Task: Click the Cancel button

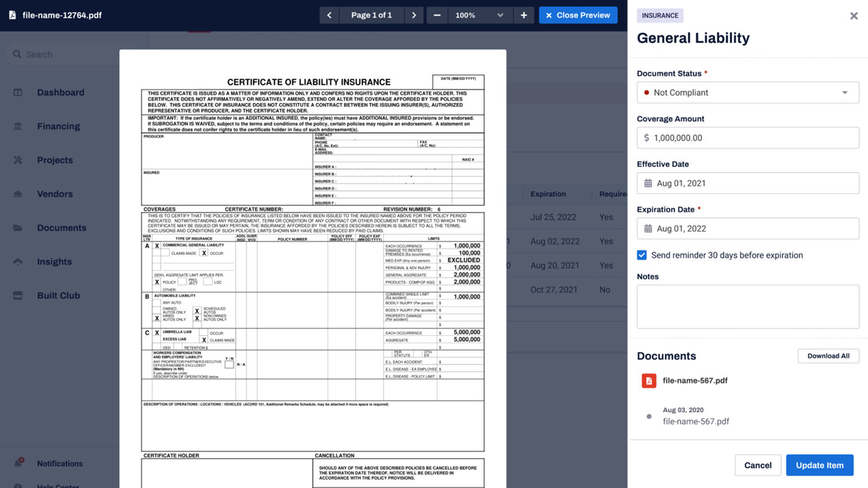Action: coord(757,465)
